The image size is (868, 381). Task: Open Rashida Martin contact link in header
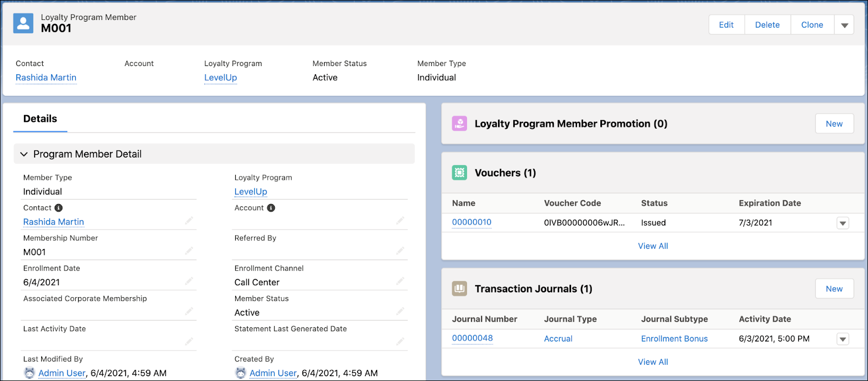46,77
